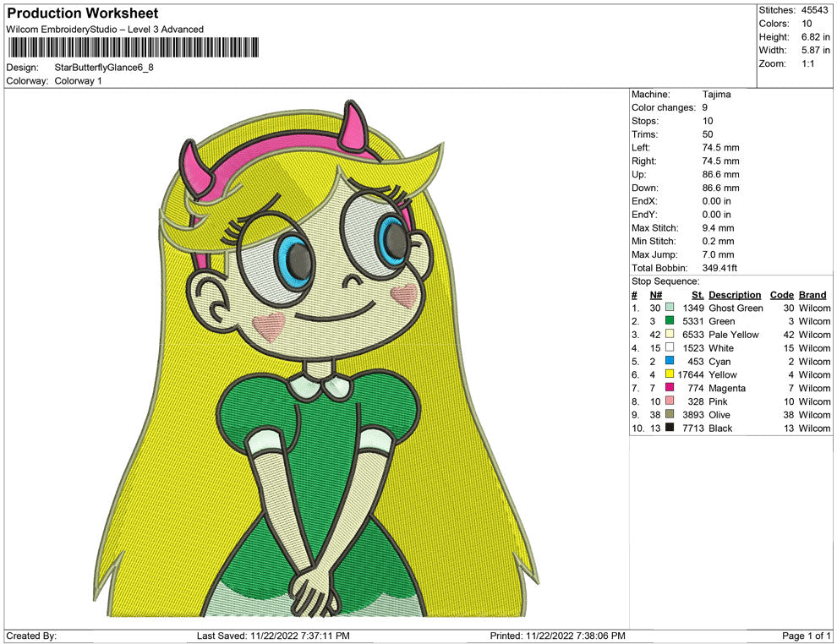Click the 'Production Worksheet' title
Screen dimensions: 837x644
click(83, 14)
